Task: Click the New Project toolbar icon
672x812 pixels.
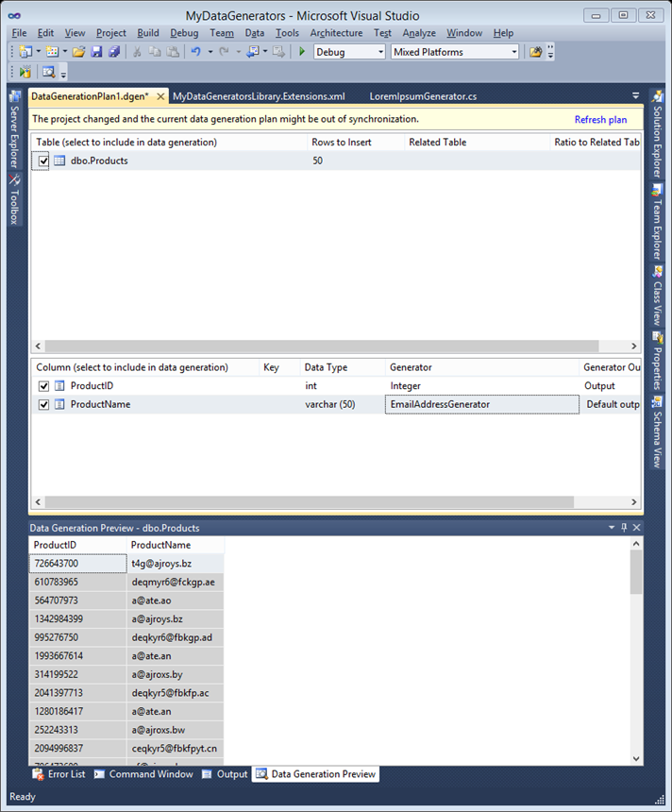Action: tap(25, 52)
